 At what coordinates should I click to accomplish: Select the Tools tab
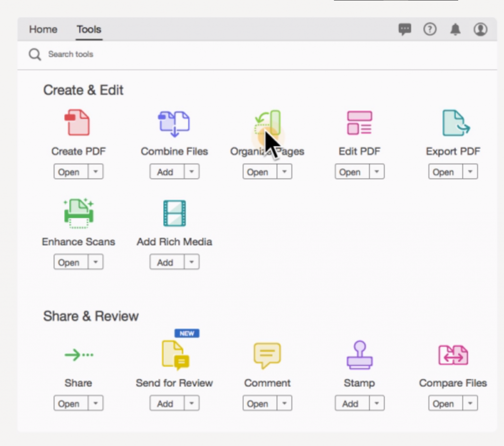coord(89,29)
